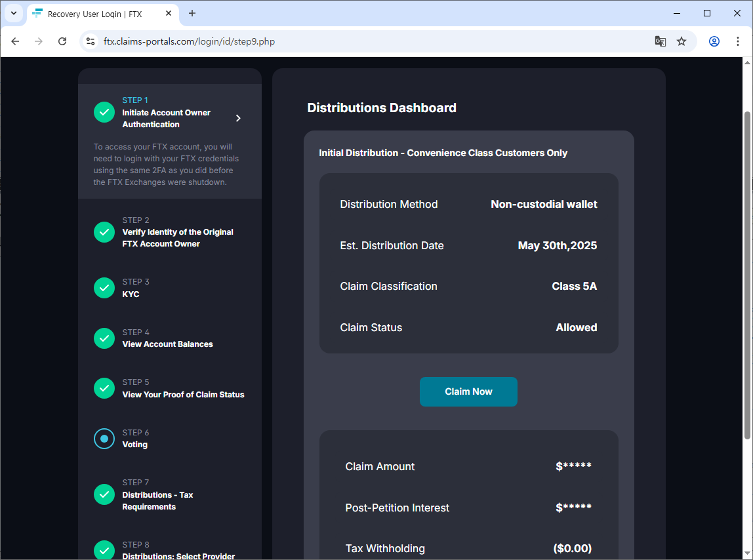Click Step 5 green checkmark icon
This screenshot has width=753, height=560.
[x=104, y=388]
